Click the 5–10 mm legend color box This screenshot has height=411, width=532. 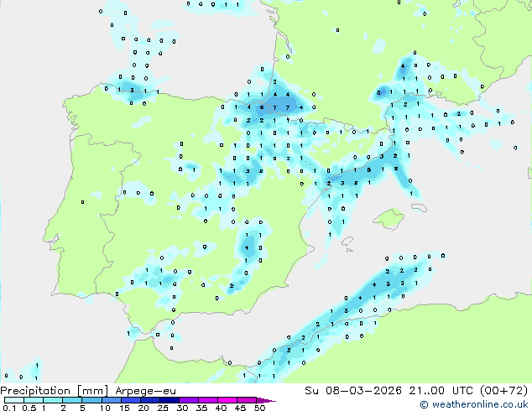pyautogui.click(x=91, y=400)
